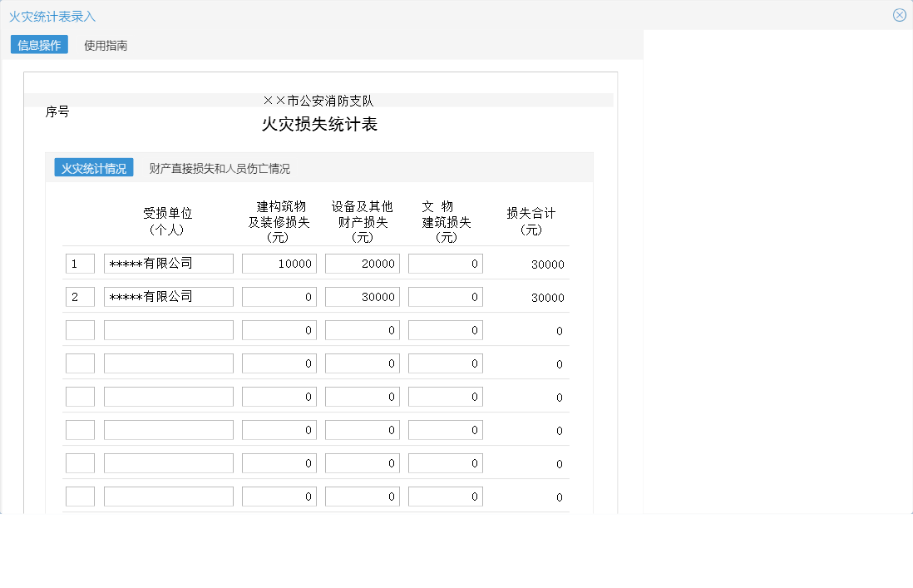This screenshot has height=588, width=913.
Task: Select the 设备及其他财产损失 field containing 30000
Action: [x=362, y=296]
